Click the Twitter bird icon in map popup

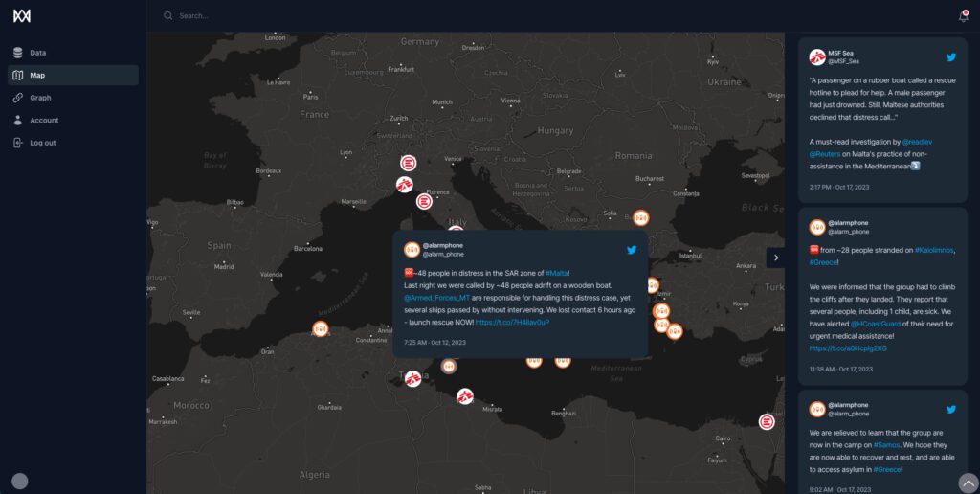click(632, 250)
